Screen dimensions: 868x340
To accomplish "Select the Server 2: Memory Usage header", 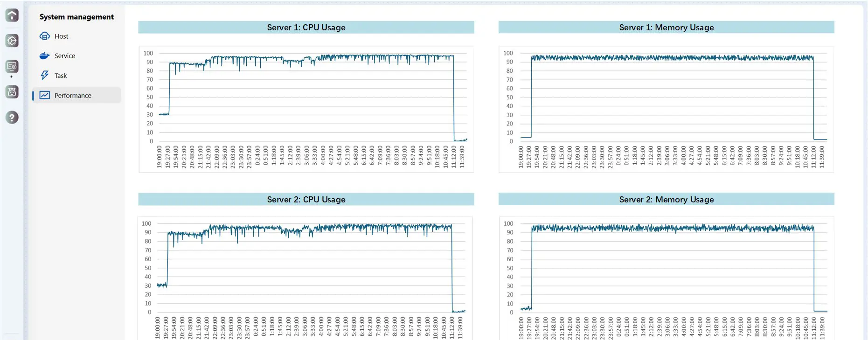I will point(666,200).
